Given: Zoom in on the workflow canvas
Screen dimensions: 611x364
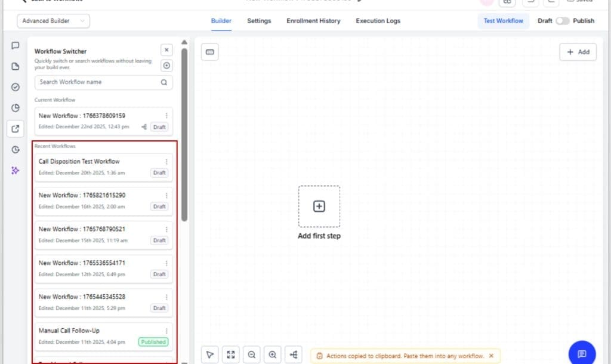Looking at the screenshot, I should (272, 354).
